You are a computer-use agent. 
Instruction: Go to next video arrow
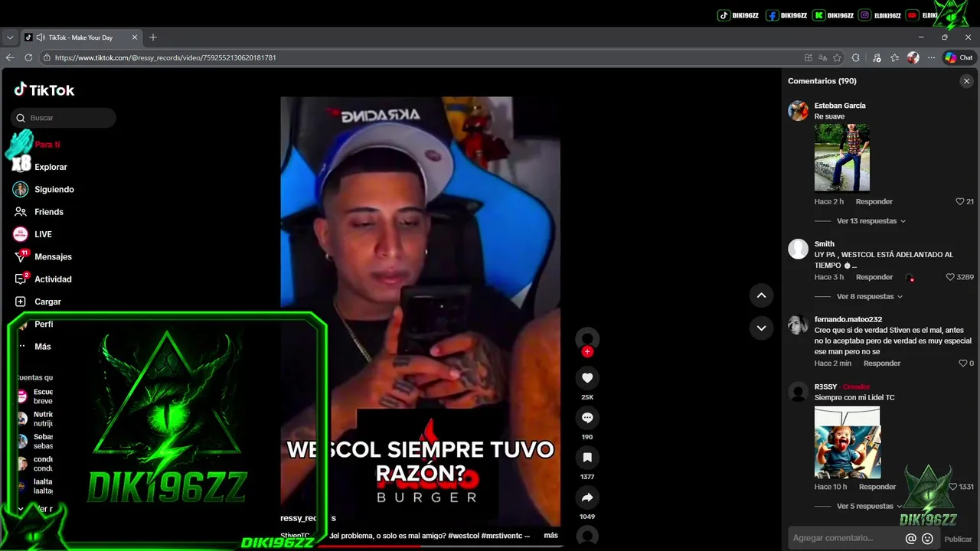pos(761,328)
